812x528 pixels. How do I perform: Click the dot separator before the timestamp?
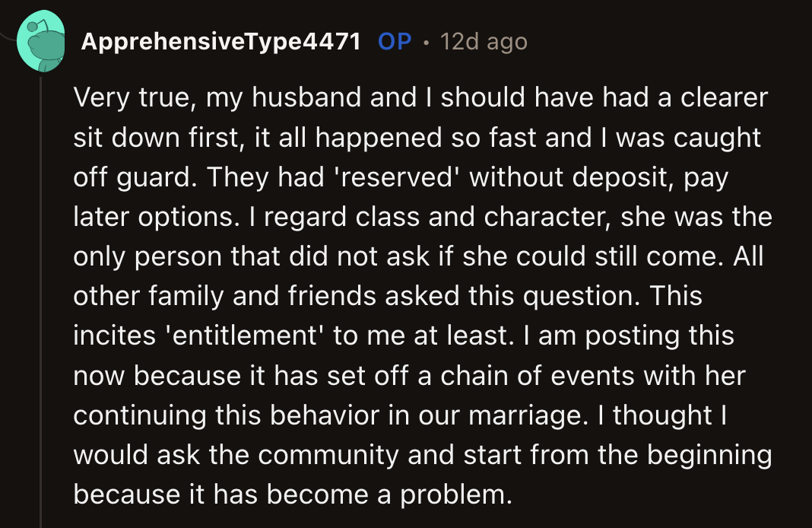(427, 43)
